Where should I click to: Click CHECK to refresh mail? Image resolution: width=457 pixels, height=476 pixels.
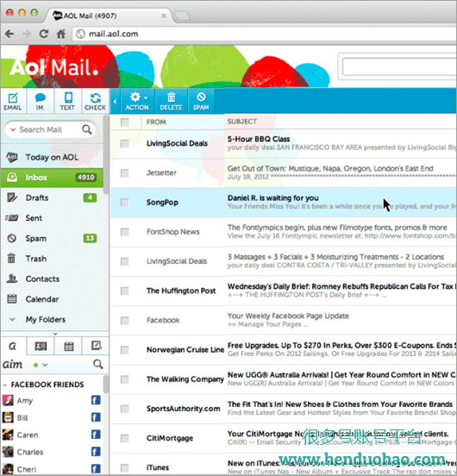[95, 102]
